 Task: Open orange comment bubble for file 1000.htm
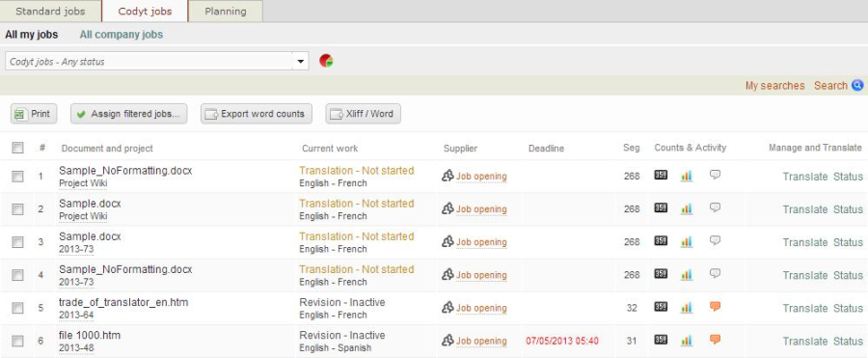click(716, 340)
